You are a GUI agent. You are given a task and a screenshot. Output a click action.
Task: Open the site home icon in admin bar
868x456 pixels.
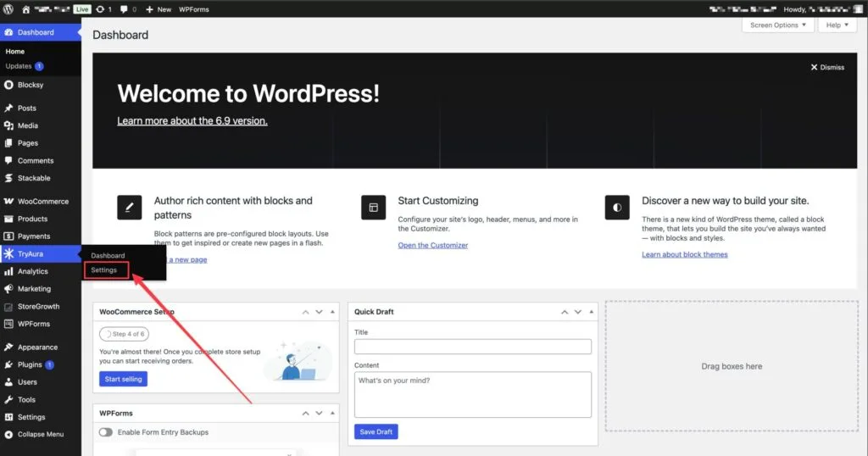[x=26, y=8]
